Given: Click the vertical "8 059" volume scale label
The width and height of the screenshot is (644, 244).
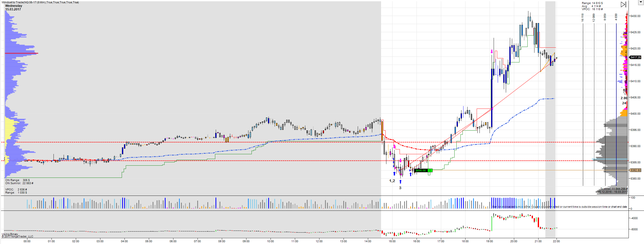Looking at the screenshot, I should pyautogui.click(x=605, y=17).
